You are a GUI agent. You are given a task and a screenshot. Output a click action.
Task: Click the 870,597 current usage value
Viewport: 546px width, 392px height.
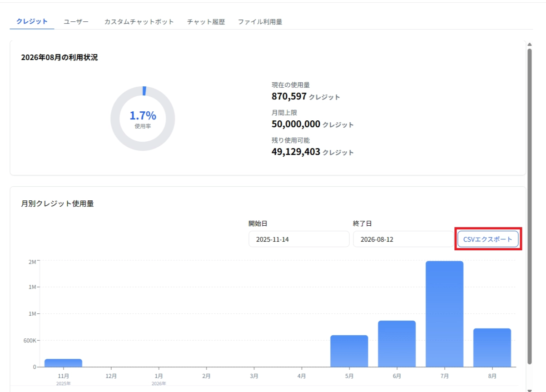[x=289, y=96]
